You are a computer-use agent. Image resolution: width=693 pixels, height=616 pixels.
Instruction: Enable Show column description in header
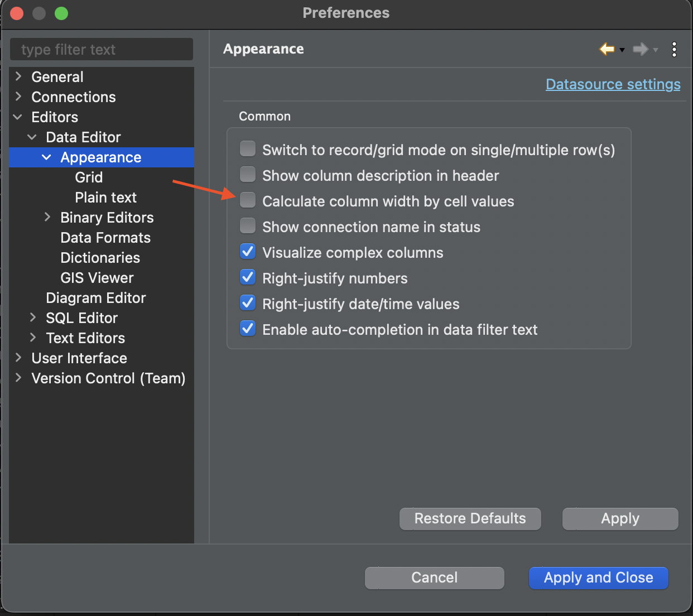[247, 174]
